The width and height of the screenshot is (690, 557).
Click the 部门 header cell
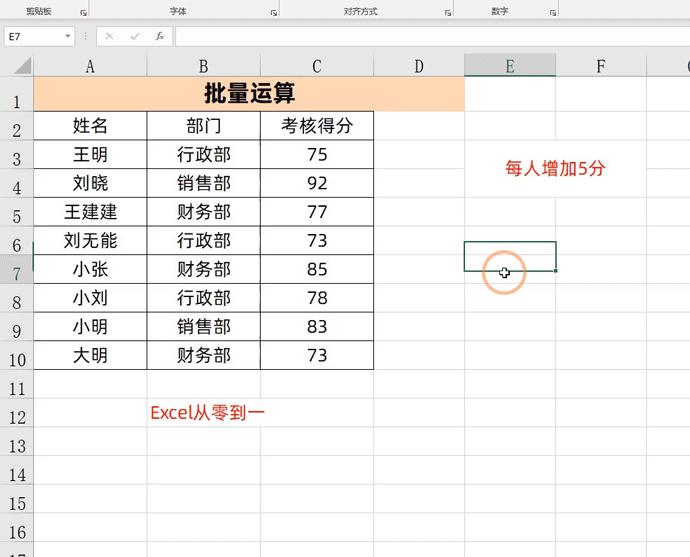pos(203,126)
